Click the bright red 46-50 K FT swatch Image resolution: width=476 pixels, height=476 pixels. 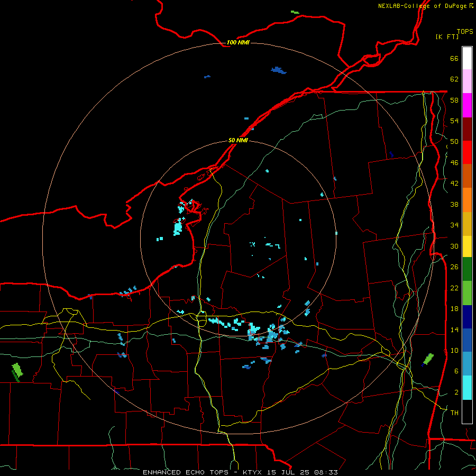click(x=467, y=152)
